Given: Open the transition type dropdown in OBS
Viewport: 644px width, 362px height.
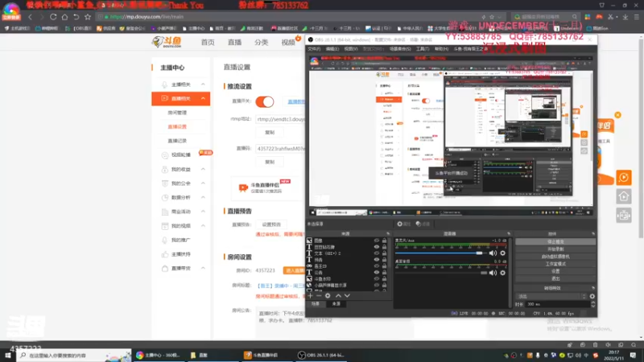Looking at the screenshot, I should coord(551,296).
